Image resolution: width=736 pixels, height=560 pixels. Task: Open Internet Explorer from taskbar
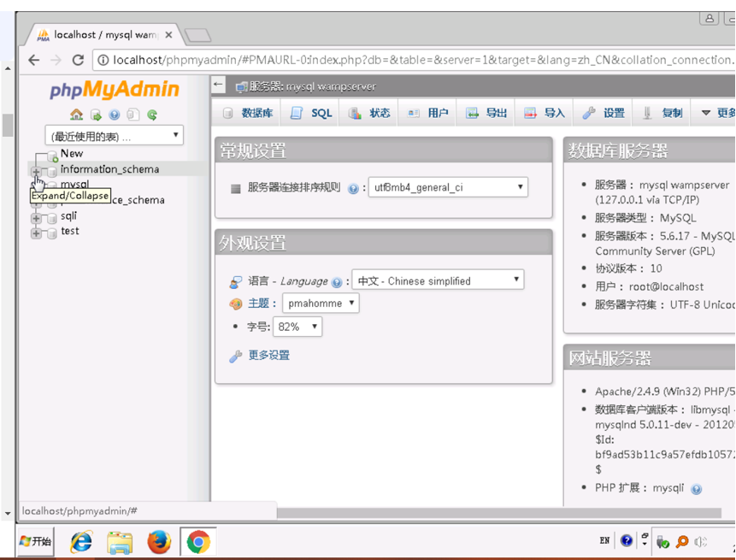coord(82,542)
